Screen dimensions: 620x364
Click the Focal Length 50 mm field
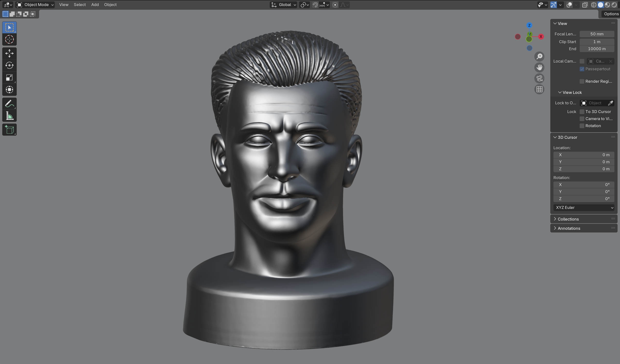[x=597, y=34]
